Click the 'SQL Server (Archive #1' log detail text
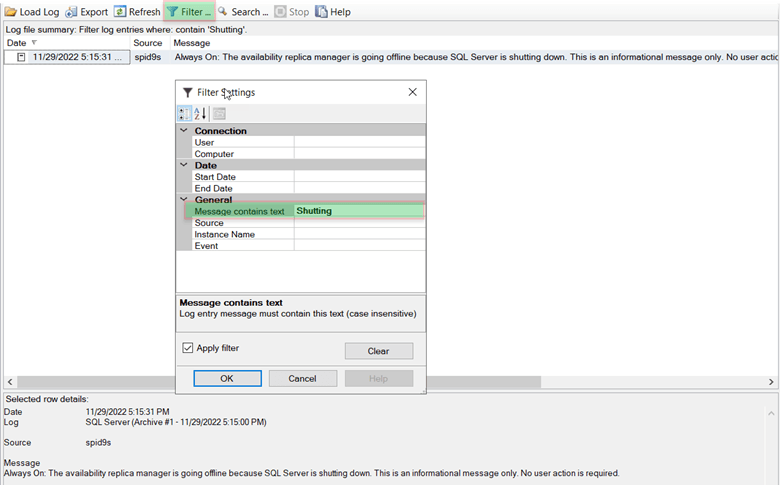The height and width of the screenshot is (485, 780). click(176, 422)
